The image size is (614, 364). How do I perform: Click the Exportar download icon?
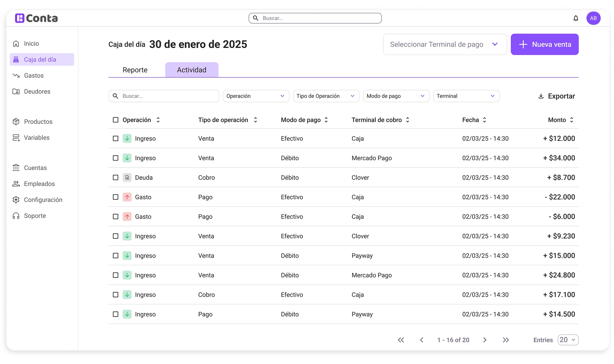541,96
